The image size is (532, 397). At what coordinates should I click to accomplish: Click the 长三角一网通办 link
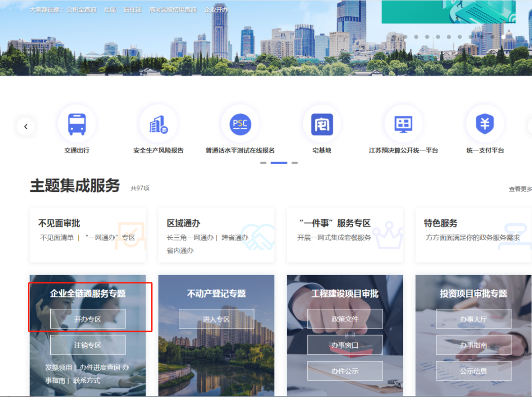pos(190,238)
